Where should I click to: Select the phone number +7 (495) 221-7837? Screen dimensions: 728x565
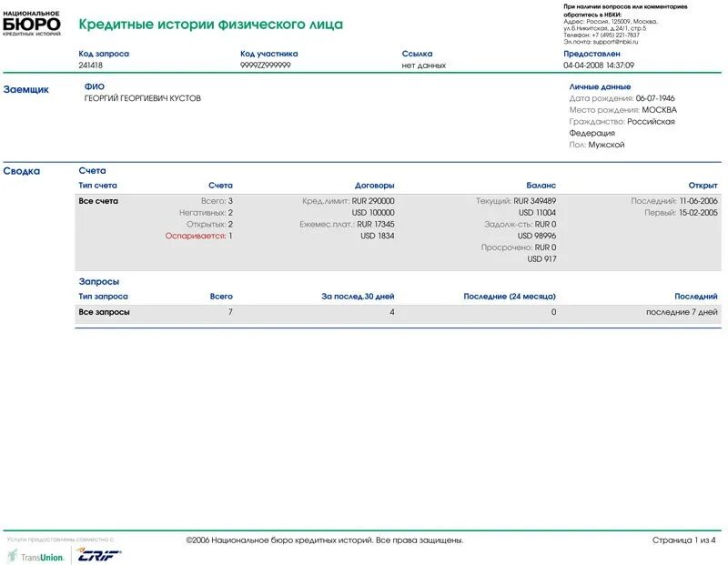pos(616,35)
